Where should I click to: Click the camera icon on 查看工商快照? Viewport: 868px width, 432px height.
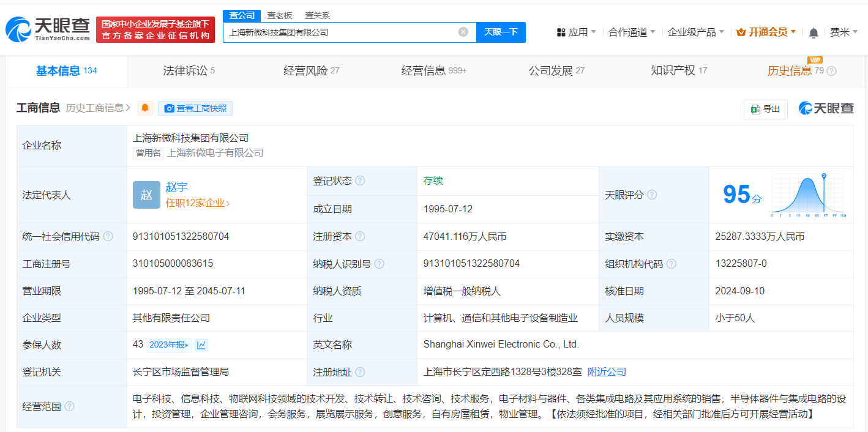click(x=169, y=108)
